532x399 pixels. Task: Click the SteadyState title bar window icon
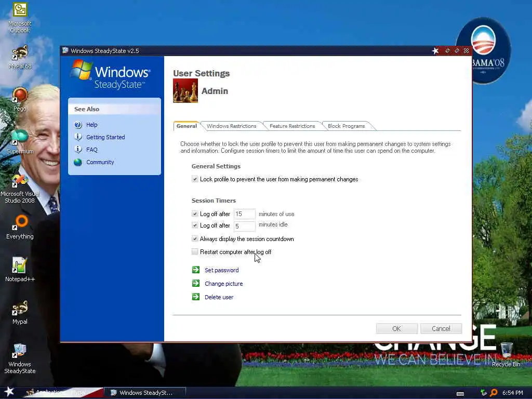click(x=65, y=50)
